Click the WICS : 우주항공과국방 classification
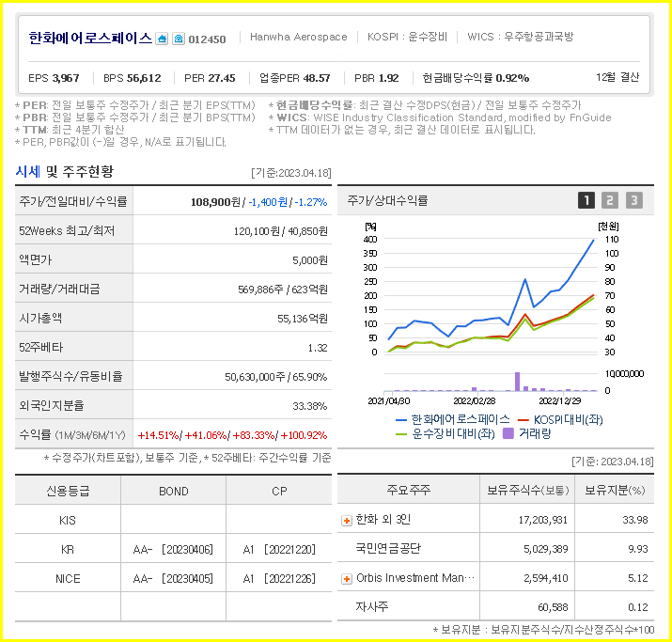 click(x=520, y=37)
